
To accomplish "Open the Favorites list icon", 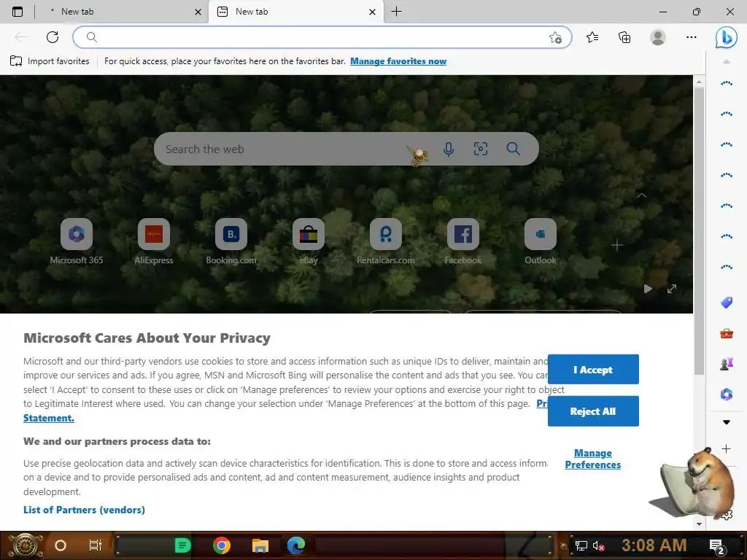I will (x=592, y=37).
